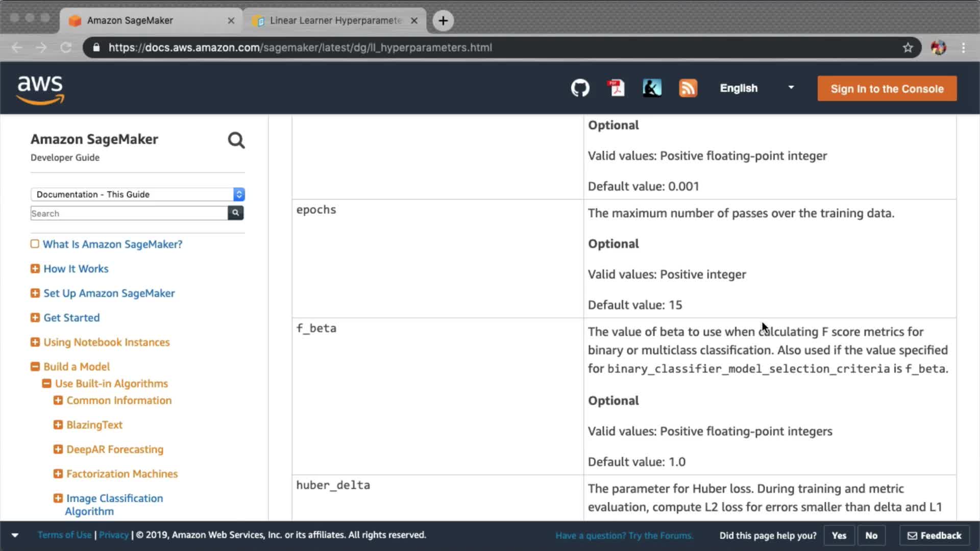Open the Kindle icon in header

point(652,88)
